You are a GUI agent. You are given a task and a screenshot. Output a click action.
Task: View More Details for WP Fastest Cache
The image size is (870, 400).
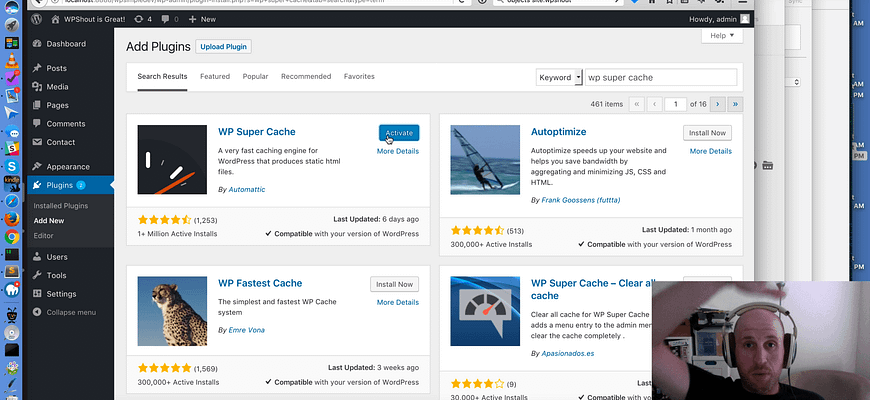[x=398, y=302]
